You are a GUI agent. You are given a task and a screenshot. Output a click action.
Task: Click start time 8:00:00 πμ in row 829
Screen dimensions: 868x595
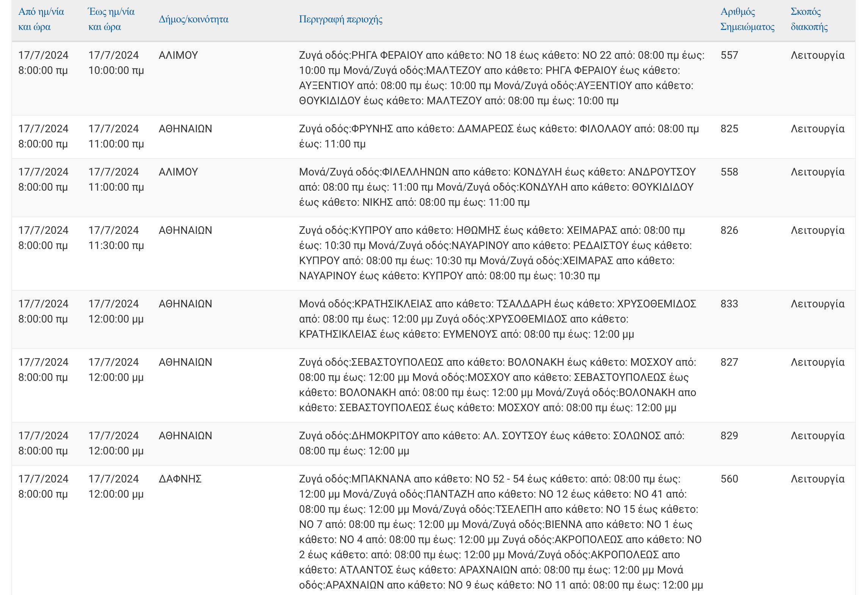(43, 451)
